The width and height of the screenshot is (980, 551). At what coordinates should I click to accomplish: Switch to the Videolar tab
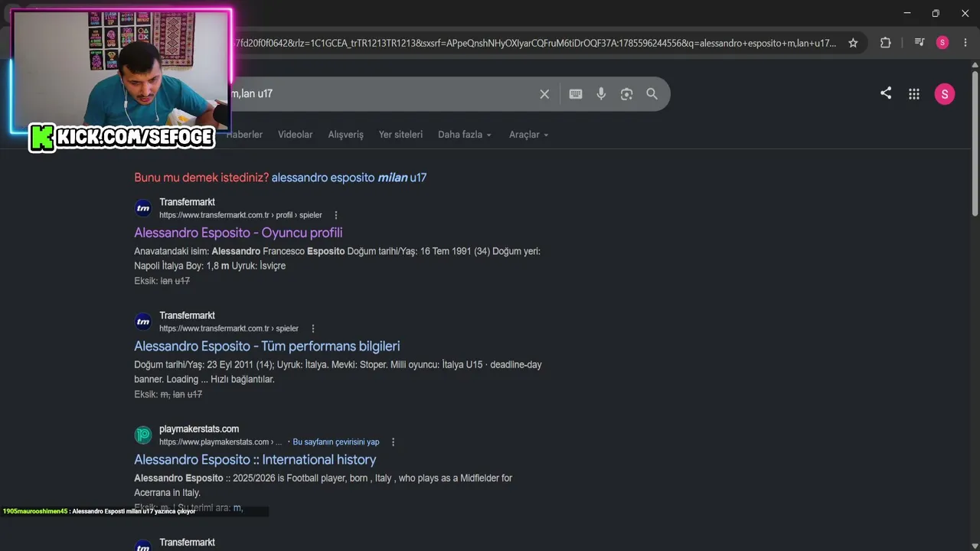point(296,135)
